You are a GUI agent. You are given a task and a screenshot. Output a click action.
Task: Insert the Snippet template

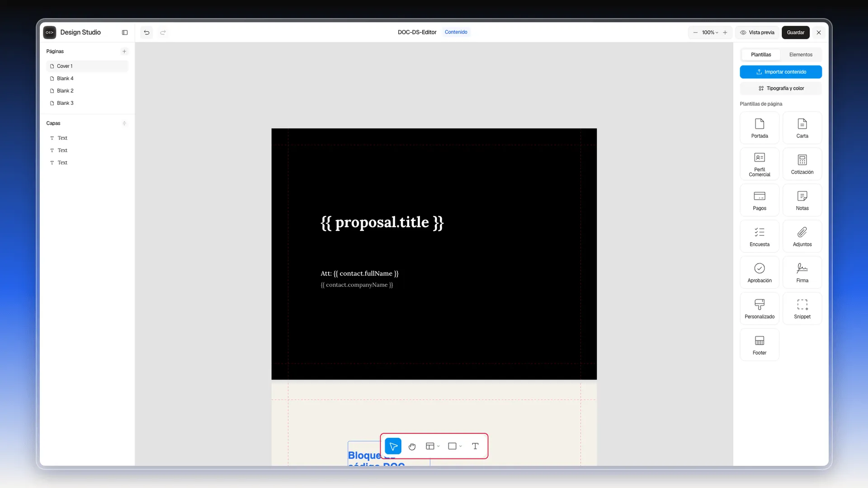pyautogui.click(x=802, y=309)
